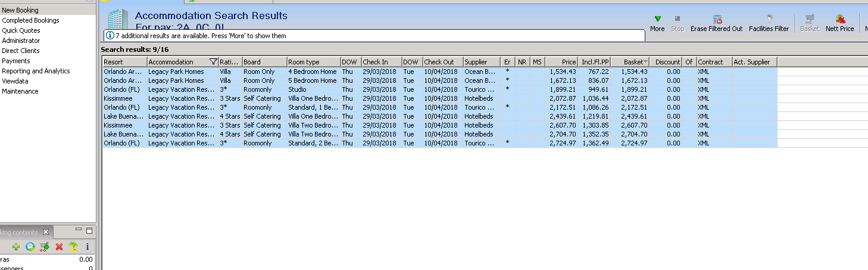Image resolution: width=868 pixels, height=270 pixels.
Task: Sort by the Supplier column header
Action: click(x=482, y=62)
